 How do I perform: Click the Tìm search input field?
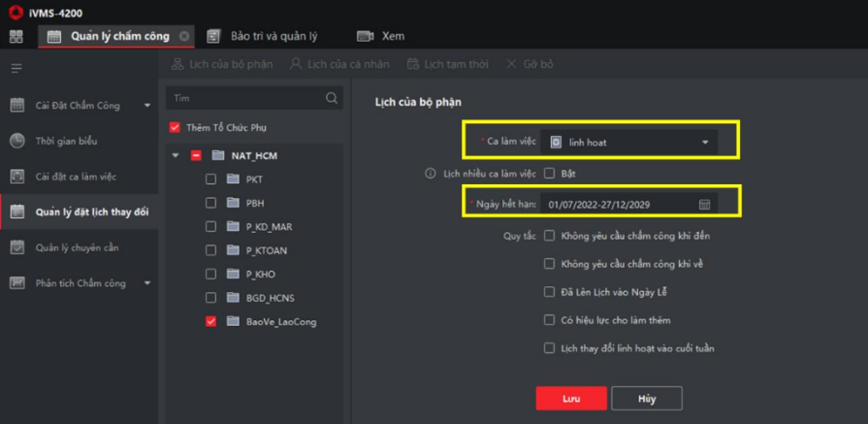tap(246, 98)
